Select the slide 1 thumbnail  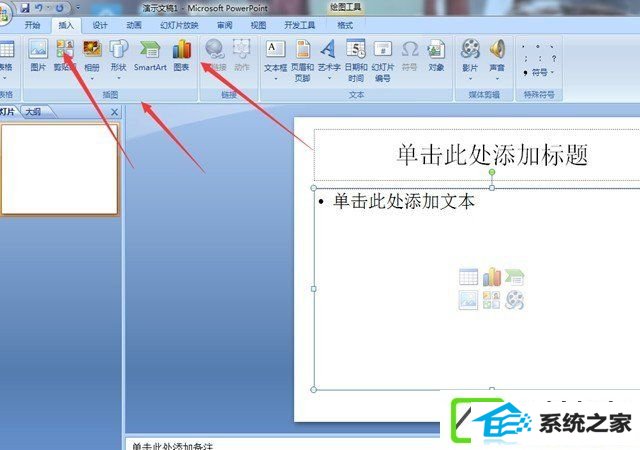click(60, 169)
